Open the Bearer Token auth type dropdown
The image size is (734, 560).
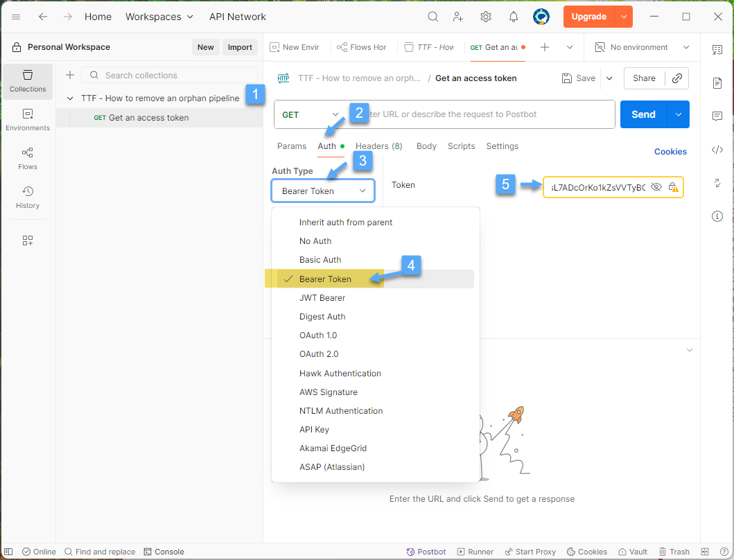(323, 191)
